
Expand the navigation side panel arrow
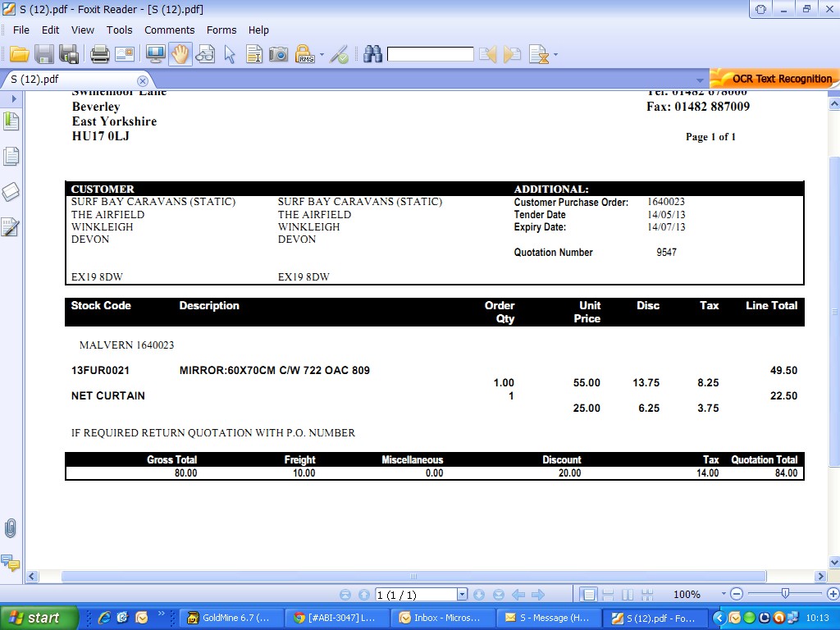pos(13,98)
